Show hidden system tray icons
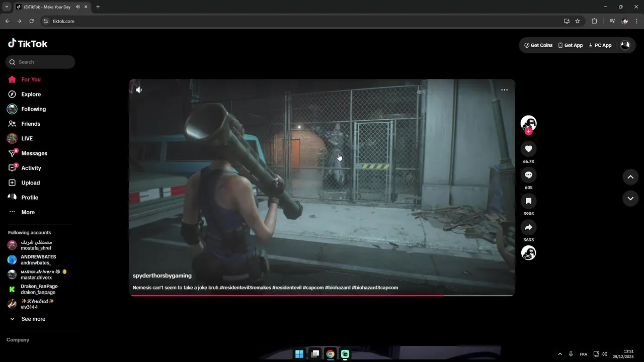The width and height of the screenshot is (644, 362). click(x=560, y=354)
